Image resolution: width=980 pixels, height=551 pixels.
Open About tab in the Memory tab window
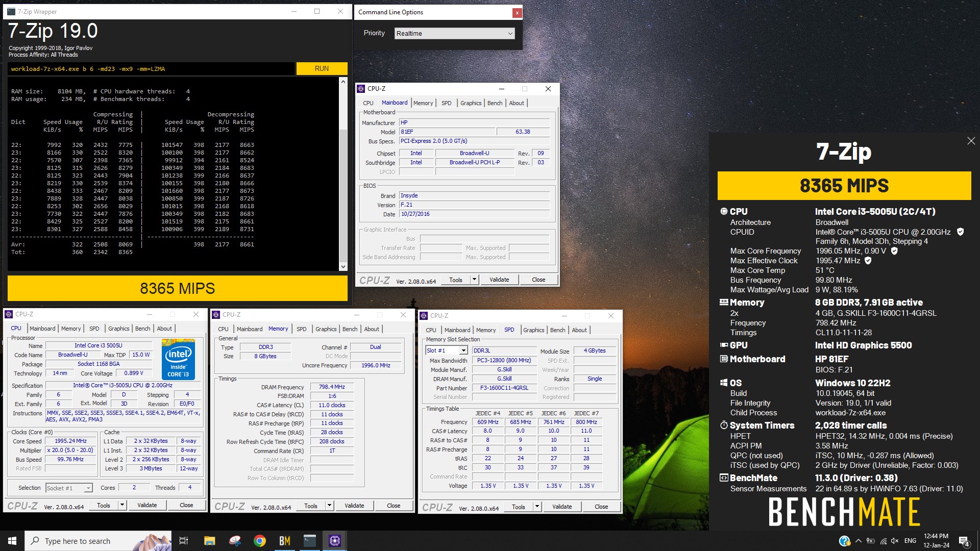click(372, 329)
